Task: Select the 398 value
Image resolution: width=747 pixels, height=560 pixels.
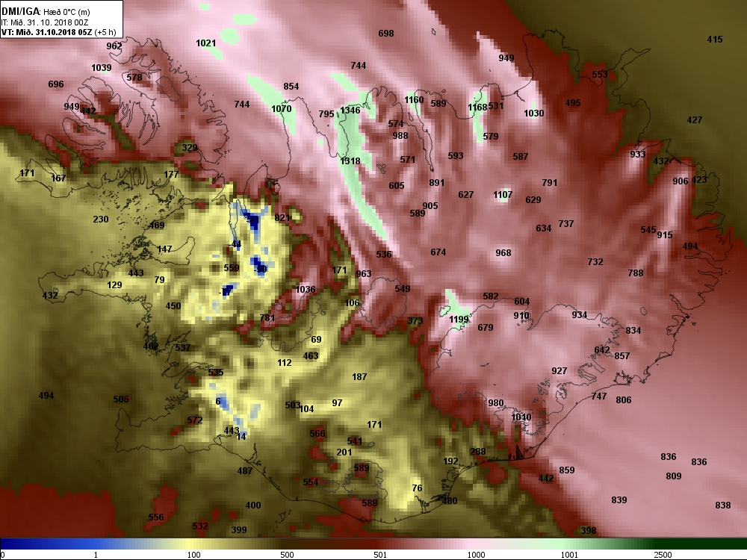Action: 589,530
